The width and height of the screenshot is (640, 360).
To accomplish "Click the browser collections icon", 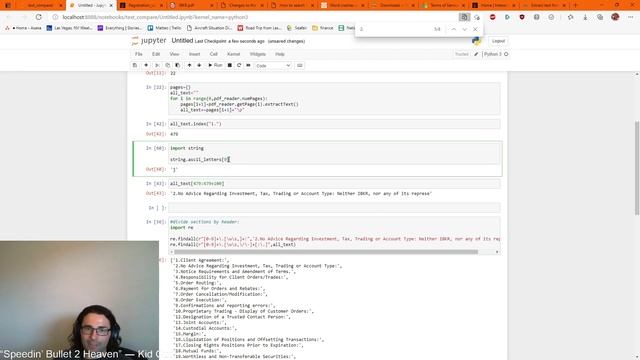I will tap(600, 17).
